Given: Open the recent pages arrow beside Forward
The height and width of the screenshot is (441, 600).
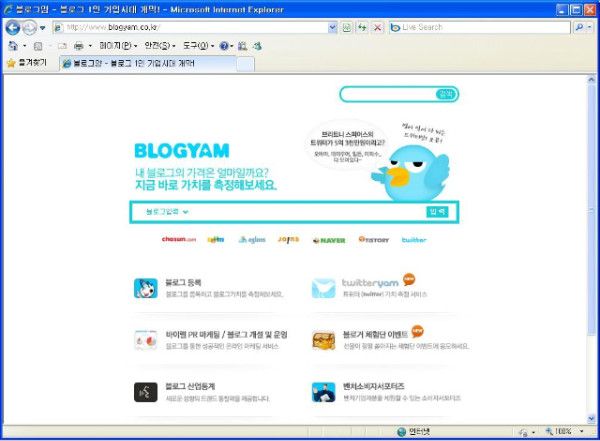Looking at the screenshot, I should click(42, 28).
